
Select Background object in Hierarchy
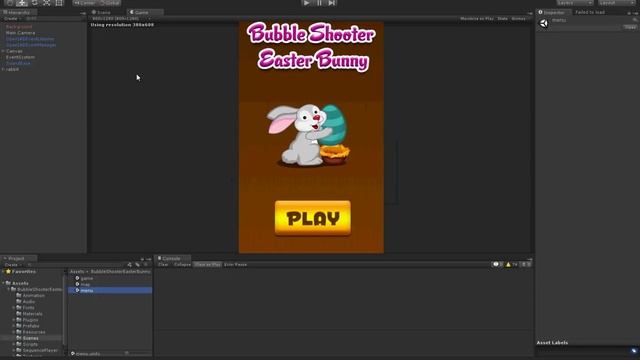pyautogui.click(x=19, y=27)
